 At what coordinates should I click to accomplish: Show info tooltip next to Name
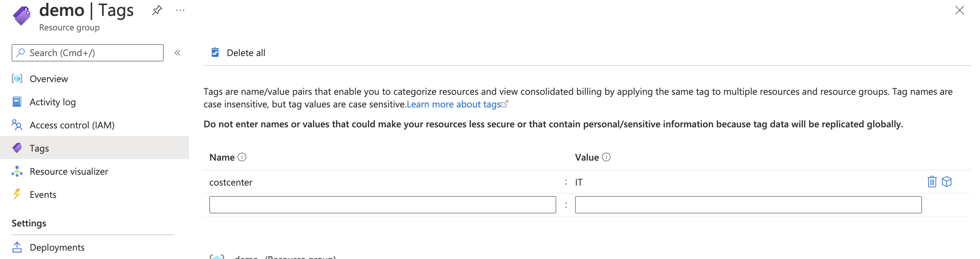tap(242, 157)
